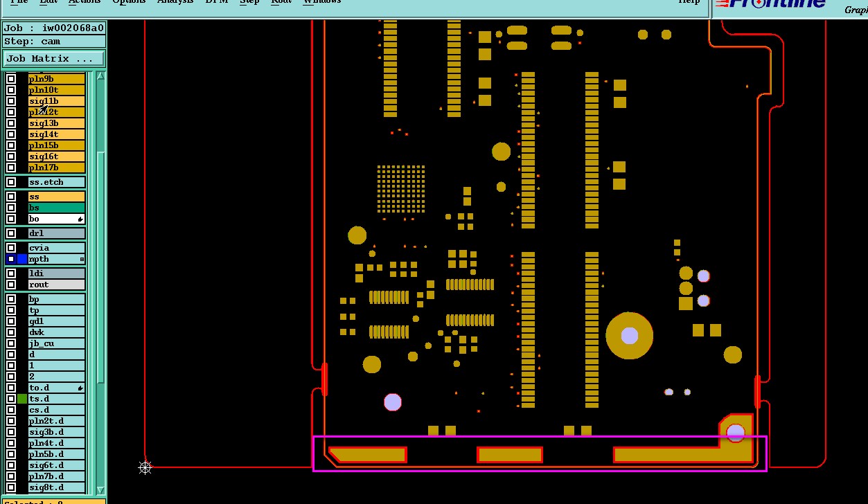This screenshot has height=504, width=868.
Task: Select layer name pln4t.d
Action: point(56,443)
